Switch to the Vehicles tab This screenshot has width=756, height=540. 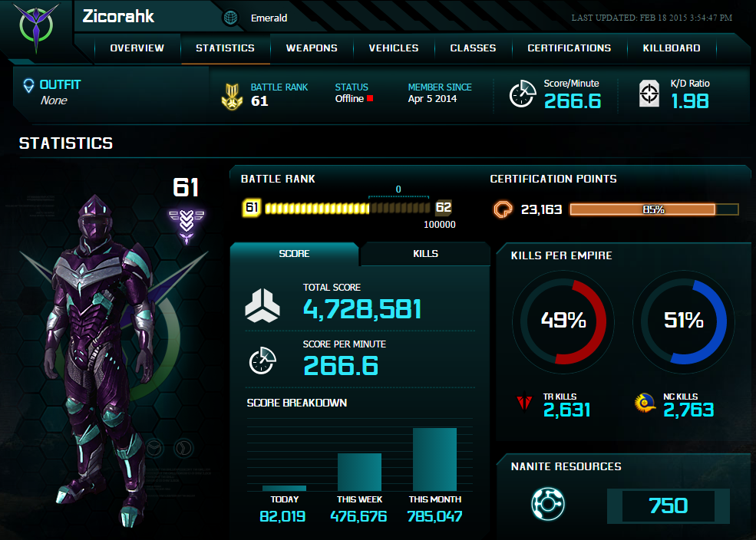tap(394, 48)
